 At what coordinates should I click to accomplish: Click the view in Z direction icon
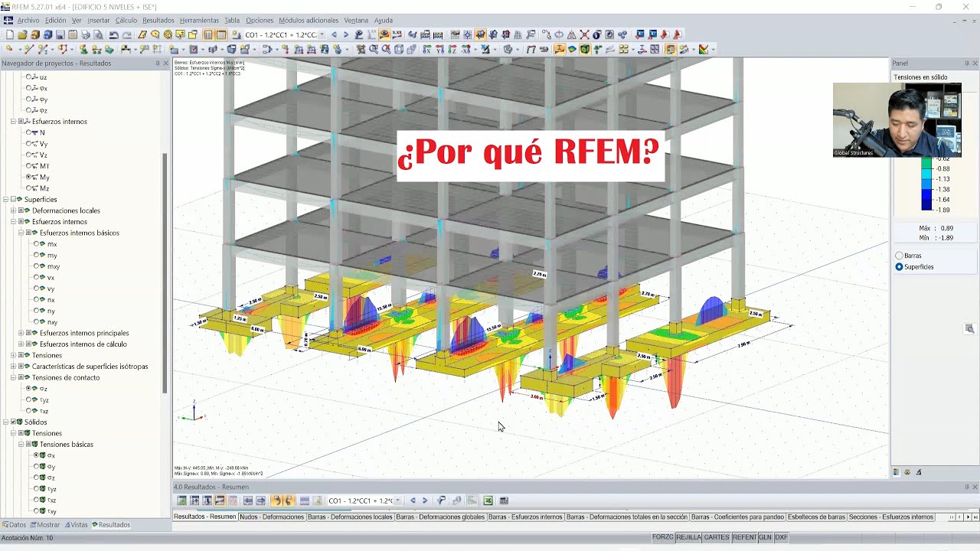pyautogui.click(x=452, y=49)
